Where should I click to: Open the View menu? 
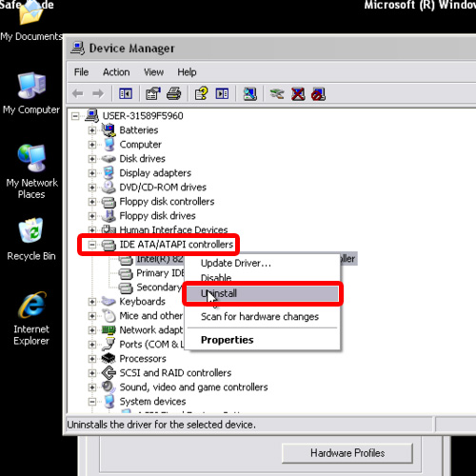[x=153, y=72]
